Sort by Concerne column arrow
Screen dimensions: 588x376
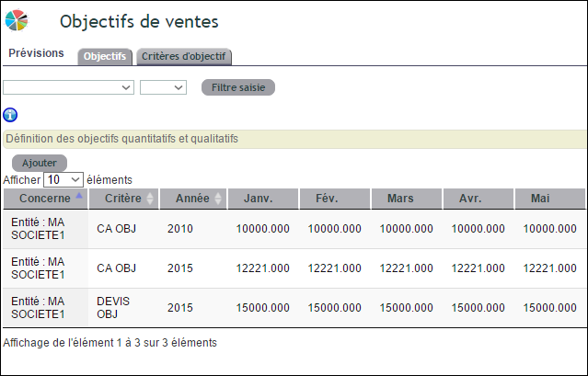tap(79, 195)
